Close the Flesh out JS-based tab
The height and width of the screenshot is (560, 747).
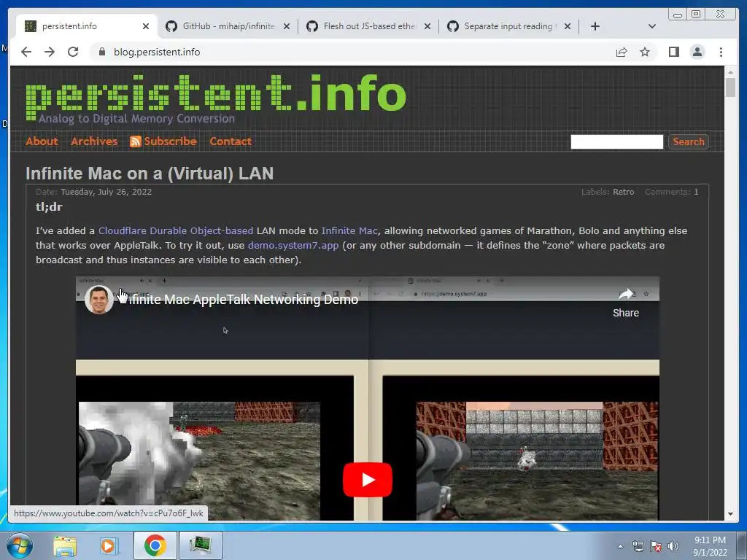pos(427,26)
